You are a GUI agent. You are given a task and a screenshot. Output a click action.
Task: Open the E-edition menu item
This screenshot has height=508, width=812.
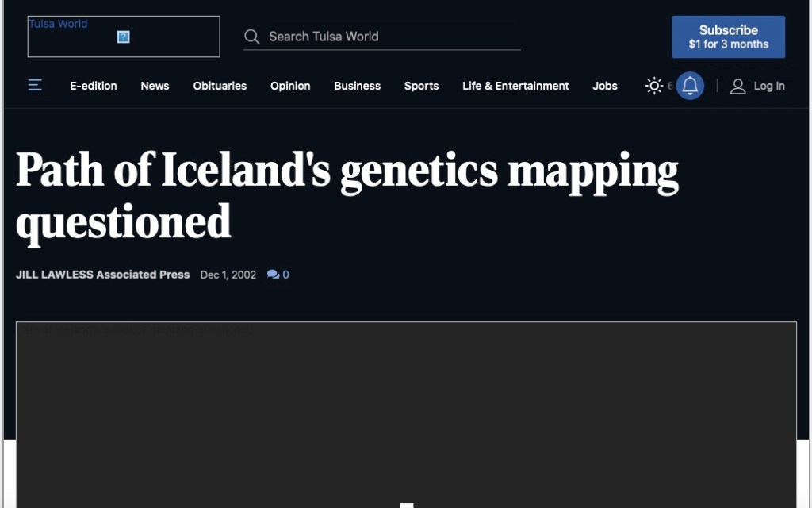[94, 86]
